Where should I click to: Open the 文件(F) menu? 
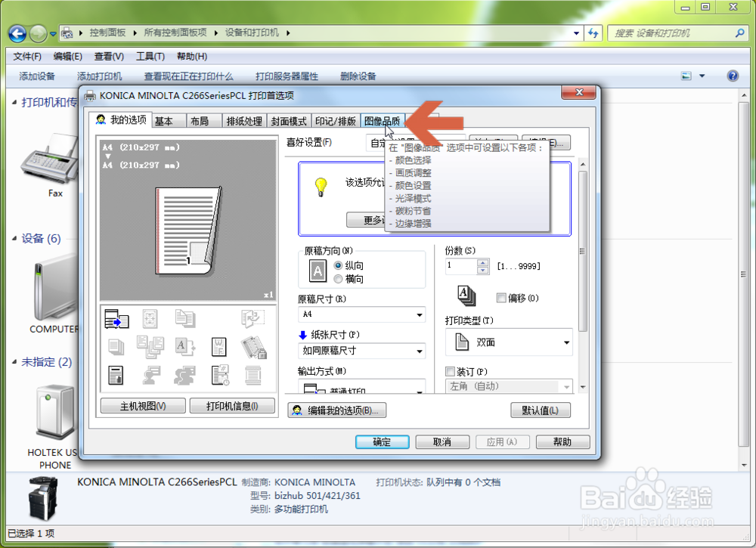(x=27, y=57)
